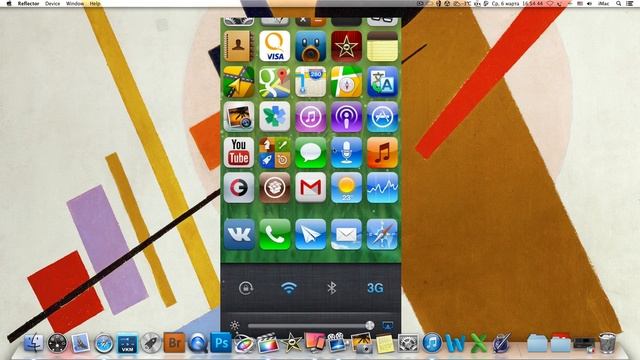Open the app folder next to YouTube
The width and height of the screenshot is (640, 360).
(275, 153)
